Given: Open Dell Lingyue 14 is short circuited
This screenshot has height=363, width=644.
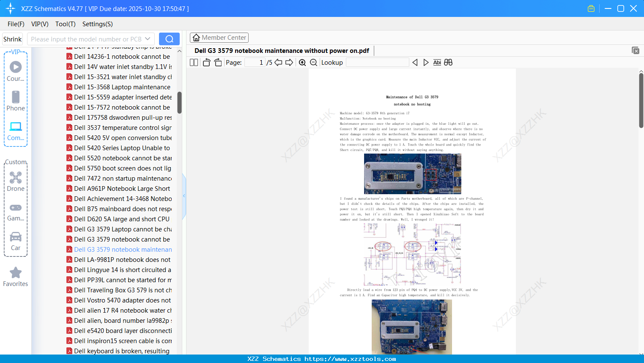Looking at the screenshot, I should click(123, 270).
